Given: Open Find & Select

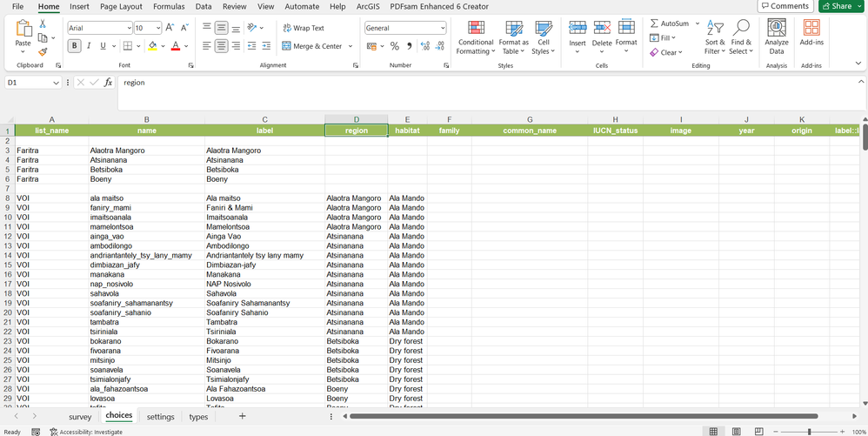Looking at the screenshot, I should (741, 37).
